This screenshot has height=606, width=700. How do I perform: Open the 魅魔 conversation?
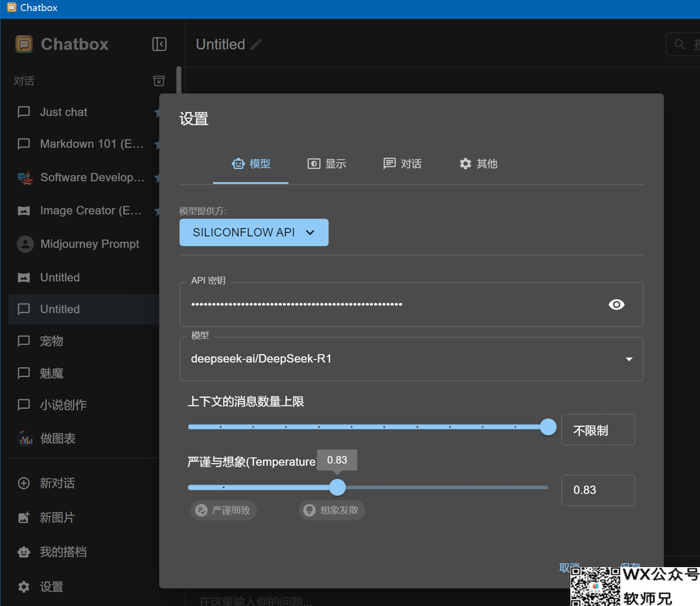[84, 373]
